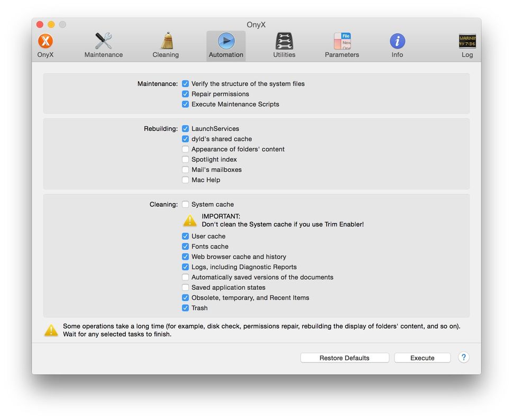View the Log display icon

pyautogui.click(x=467, y=42)
